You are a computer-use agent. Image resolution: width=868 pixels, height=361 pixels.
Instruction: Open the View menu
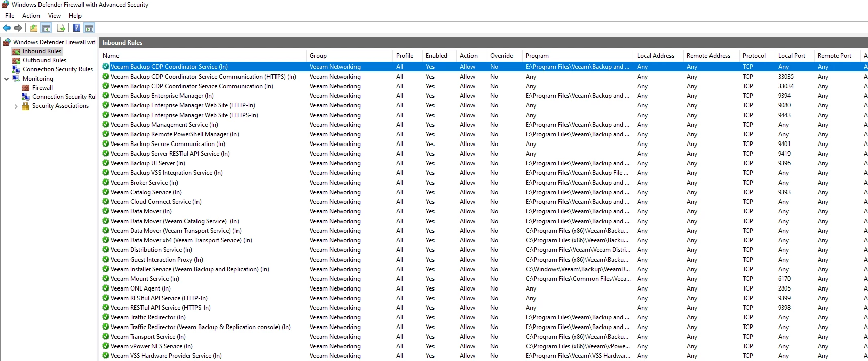tap(54, 16)
